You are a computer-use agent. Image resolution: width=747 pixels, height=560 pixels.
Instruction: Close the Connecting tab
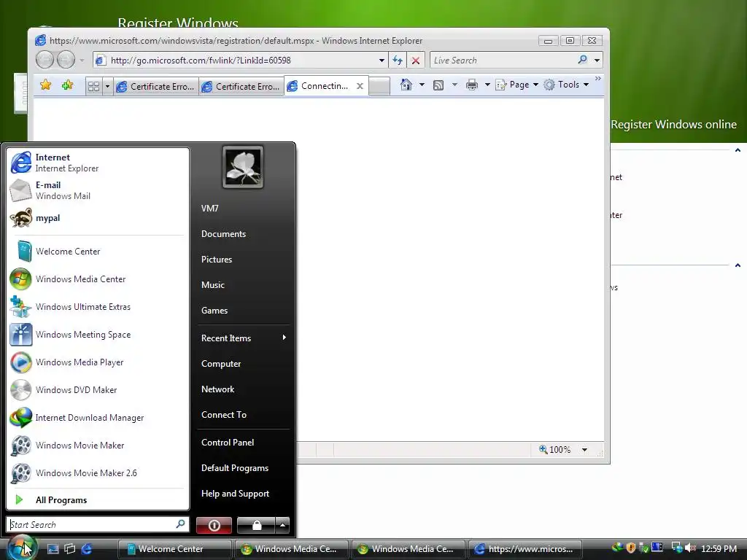[x=360, y=86]
